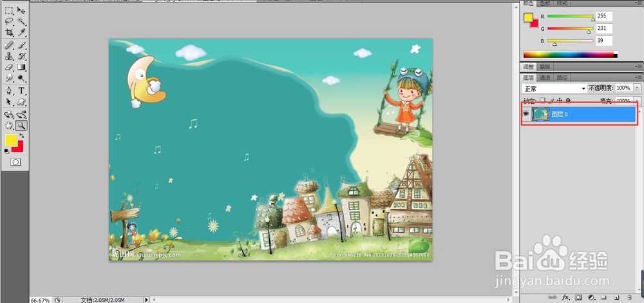Viewport: 644px width, 303px height.
Task: Open the blend mode 正常 dropdown
Action: pos(554,88)
